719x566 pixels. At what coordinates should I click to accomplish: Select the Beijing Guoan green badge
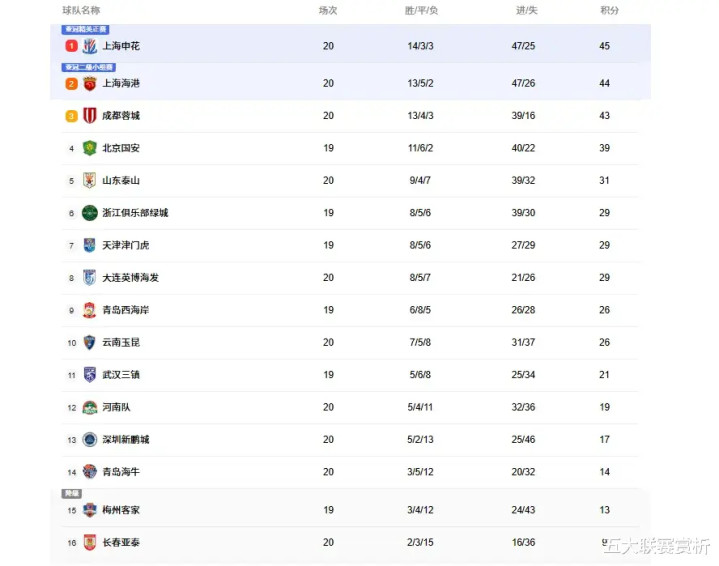coord(89,148)
